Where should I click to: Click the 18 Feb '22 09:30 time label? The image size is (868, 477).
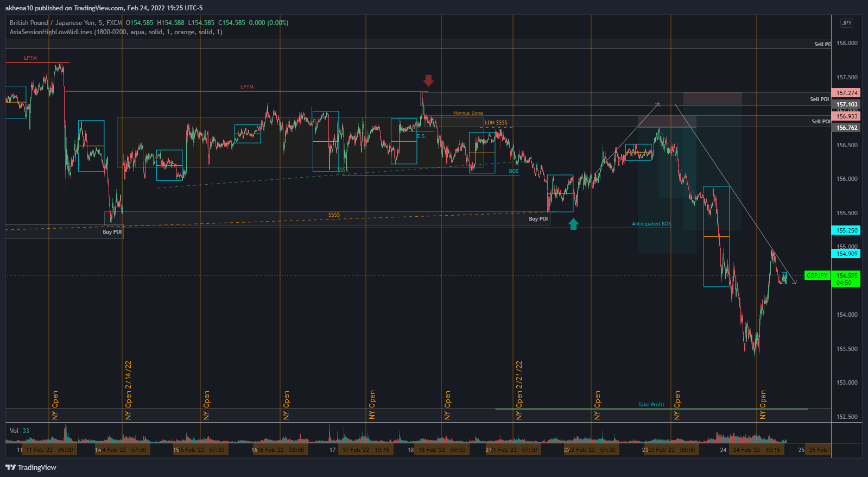coord(441,450)
